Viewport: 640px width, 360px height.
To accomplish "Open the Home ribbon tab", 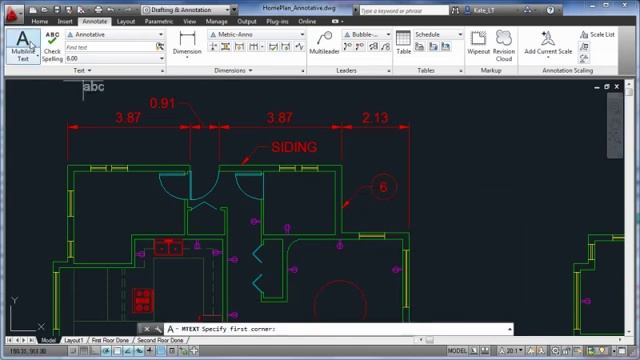I will 40,21.
